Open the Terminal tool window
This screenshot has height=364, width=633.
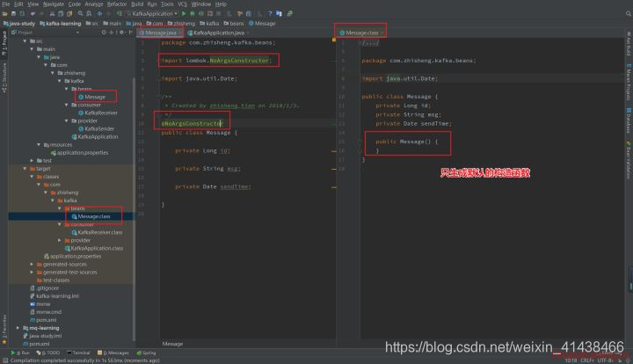[x=78, y=353]
